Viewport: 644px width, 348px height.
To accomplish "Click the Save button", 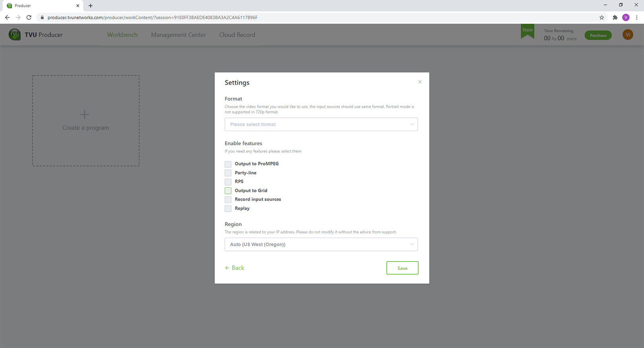I will (402, 268).
